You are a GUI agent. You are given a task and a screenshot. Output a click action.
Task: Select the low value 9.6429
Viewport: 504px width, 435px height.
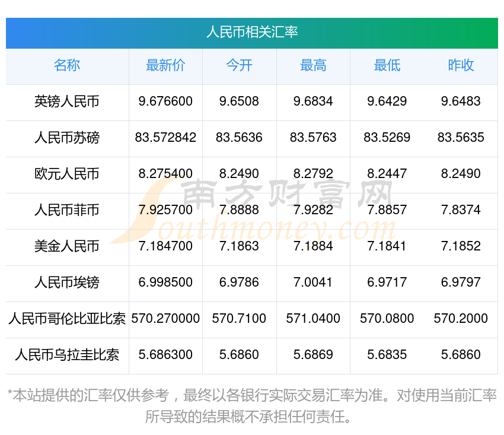pyautogui.click(x=387, y=101)
